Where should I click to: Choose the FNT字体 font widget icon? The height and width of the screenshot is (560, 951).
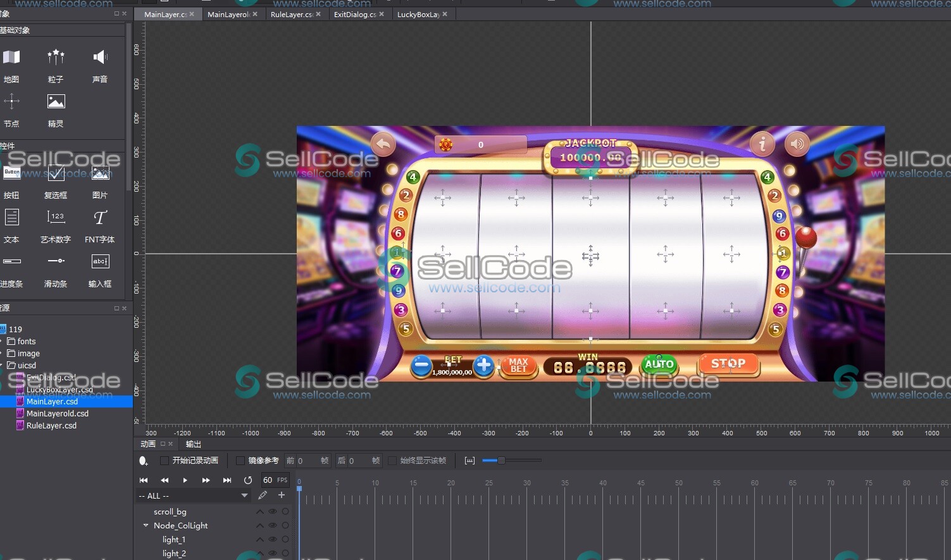[100, 218]
